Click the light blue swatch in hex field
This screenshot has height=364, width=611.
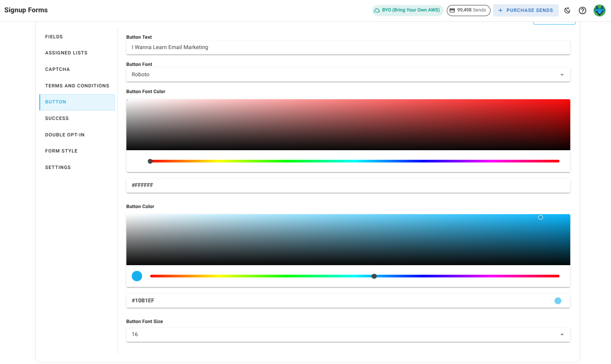pos(558,301)
